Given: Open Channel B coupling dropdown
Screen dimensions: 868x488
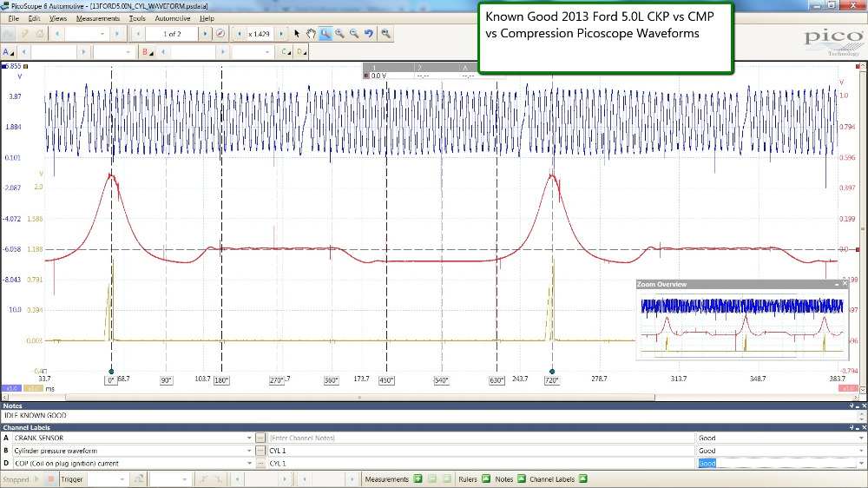Looking at the screenshot, I should point(266,52).
